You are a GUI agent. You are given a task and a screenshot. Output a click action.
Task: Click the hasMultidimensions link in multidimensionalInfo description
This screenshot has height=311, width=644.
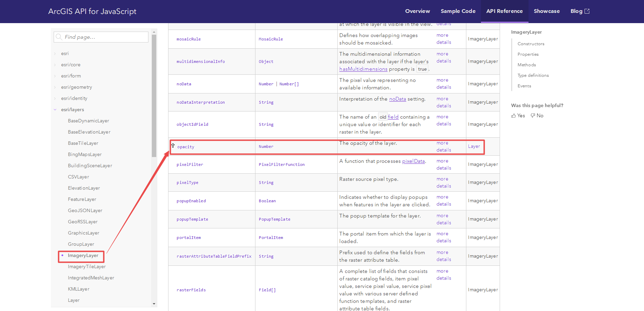[363, 69]
